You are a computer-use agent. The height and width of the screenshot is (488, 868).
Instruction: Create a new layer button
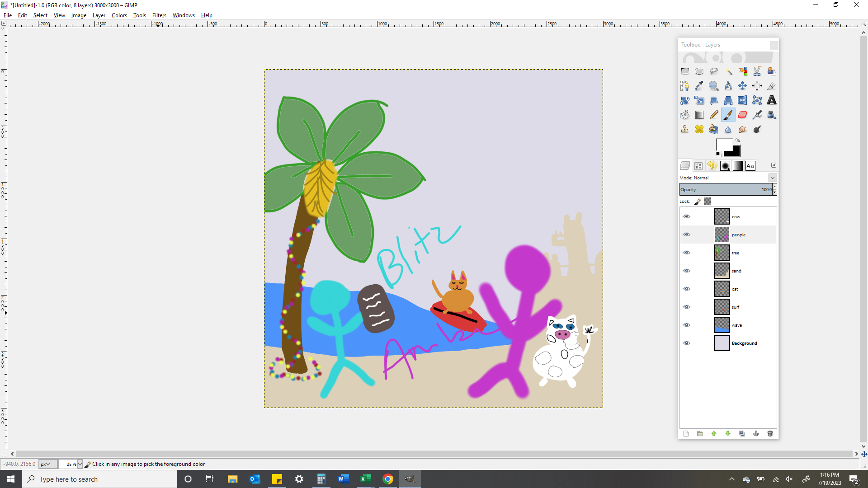686,434
